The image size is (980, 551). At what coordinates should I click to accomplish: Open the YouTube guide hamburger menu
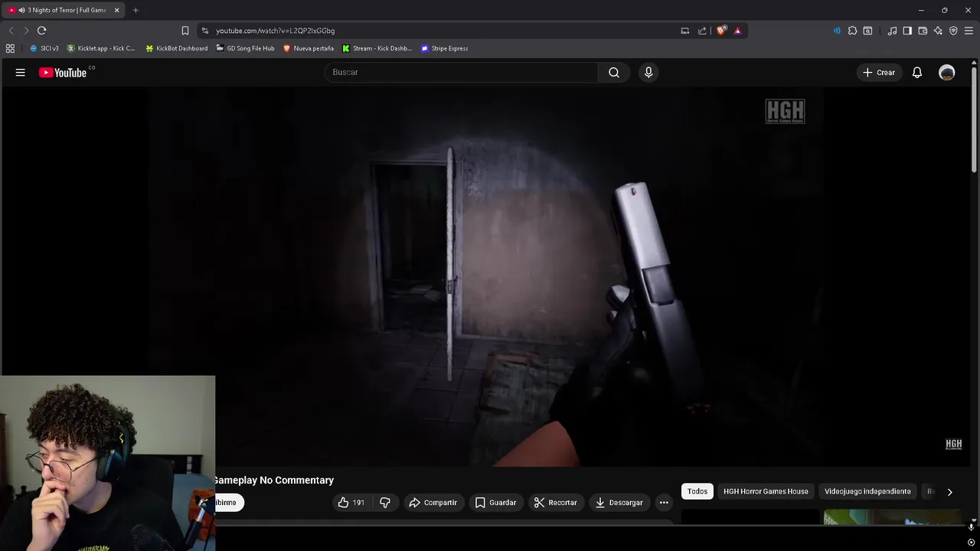(21, 73)
